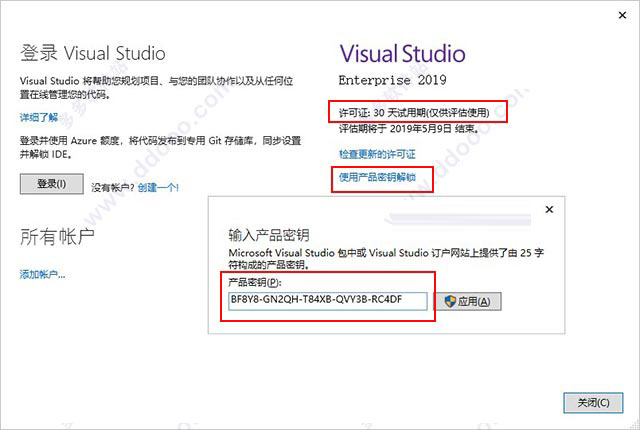640x430 pixels.
Task: Click the 登录 Visual Studio heading
Action: point(93,53)
